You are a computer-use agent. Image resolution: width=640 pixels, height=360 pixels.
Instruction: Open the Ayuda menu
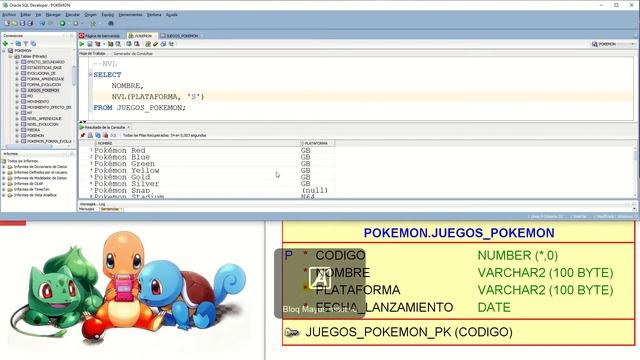tap(171, 15)
